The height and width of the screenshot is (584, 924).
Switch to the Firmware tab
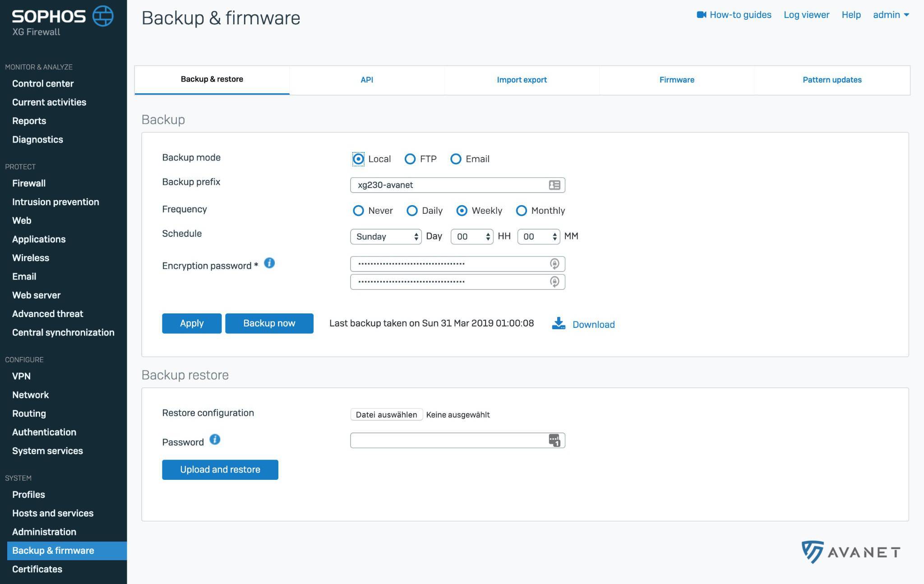(x=676, y=80)
